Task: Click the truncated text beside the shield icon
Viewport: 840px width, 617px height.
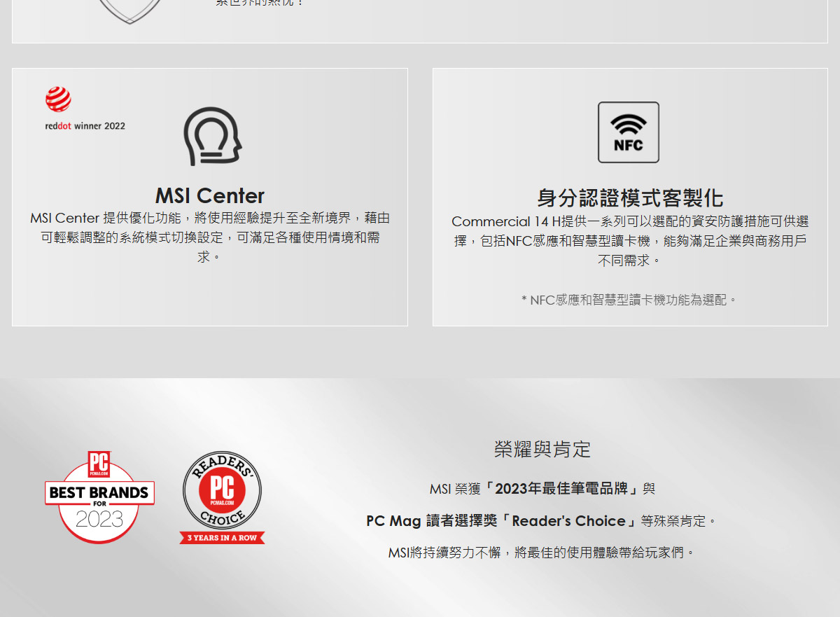Action: click(260, 3)
